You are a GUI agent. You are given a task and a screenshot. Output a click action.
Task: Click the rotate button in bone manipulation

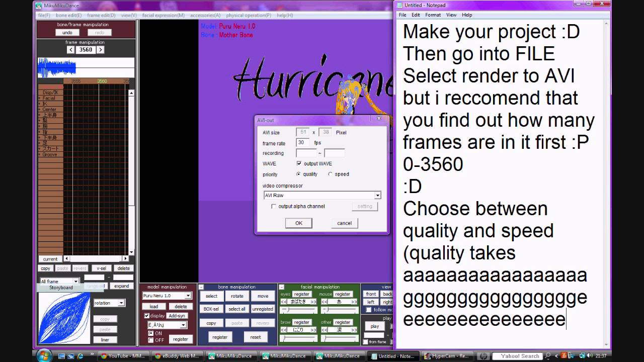(237, 296)
